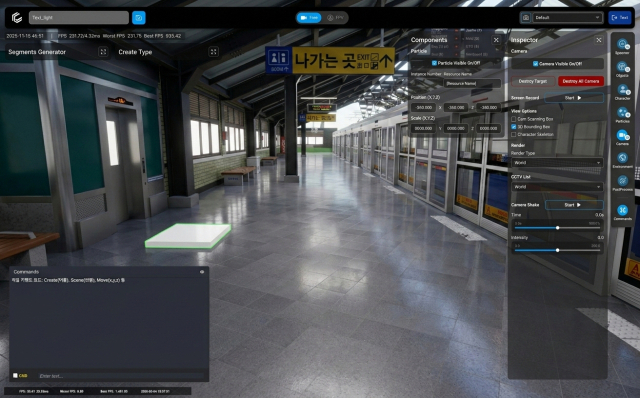This screenshot has height=398, width=640.
Task: Uncheck 3D Bounding Box option
Action: [514, 127]
